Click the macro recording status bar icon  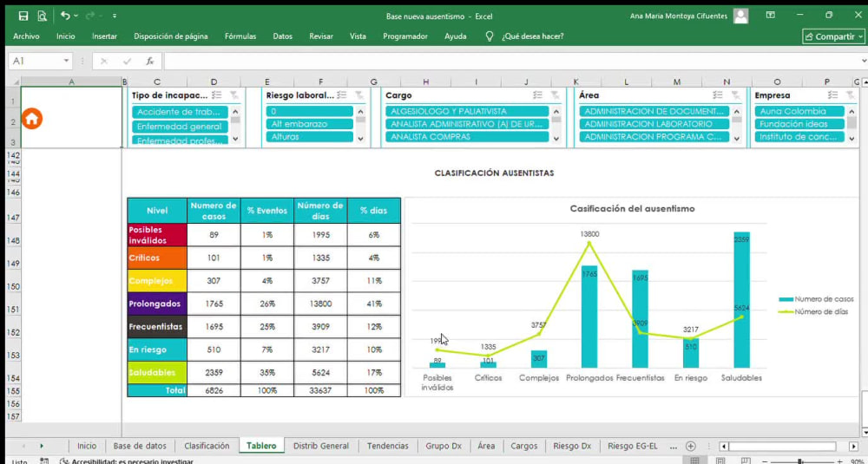click(x=45, y=461)
